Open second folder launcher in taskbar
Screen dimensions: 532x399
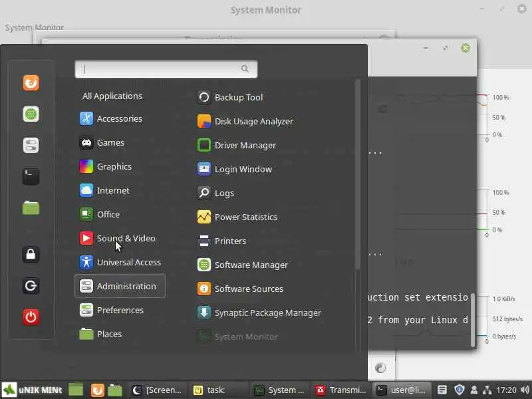tap(115, 390)
